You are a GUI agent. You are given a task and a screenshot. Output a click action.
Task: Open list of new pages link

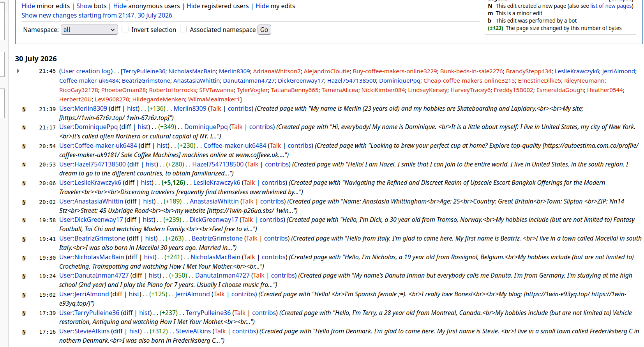pyautogui.click(x=611, y=6)
